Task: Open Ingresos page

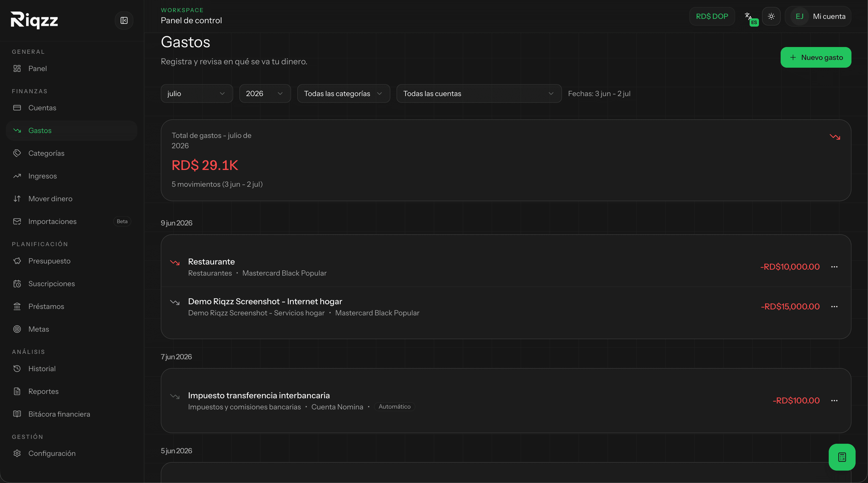Action: point(71,176)
